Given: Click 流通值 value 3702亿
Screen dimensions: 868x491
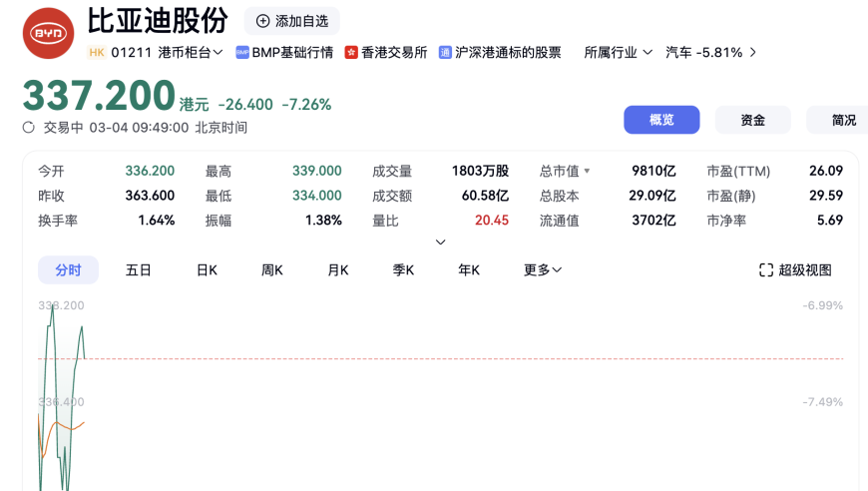Looking at the screenshot, I should pos(653,221).
